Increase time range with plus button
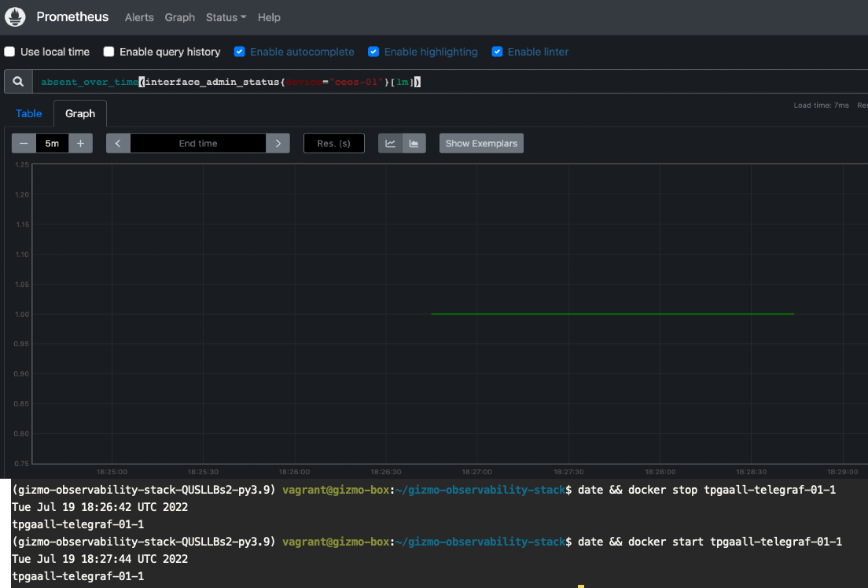868x588 pixels. [80, 143]
